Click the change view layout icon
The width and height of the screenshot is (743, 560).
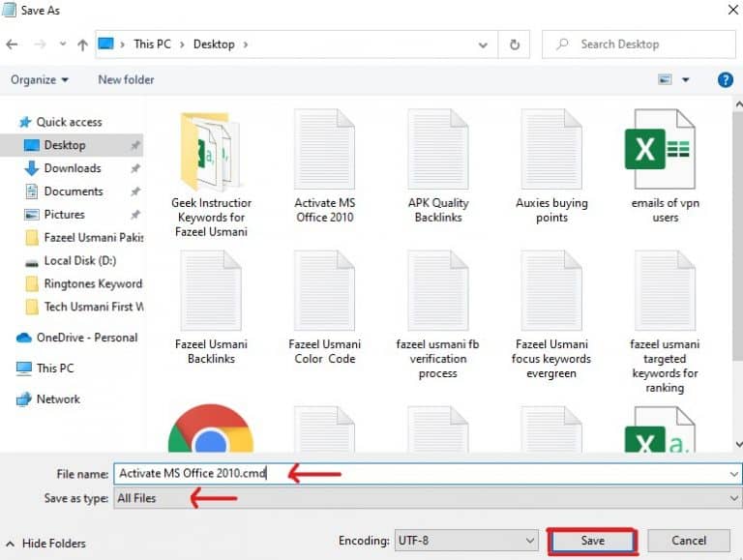click(666, 80)
